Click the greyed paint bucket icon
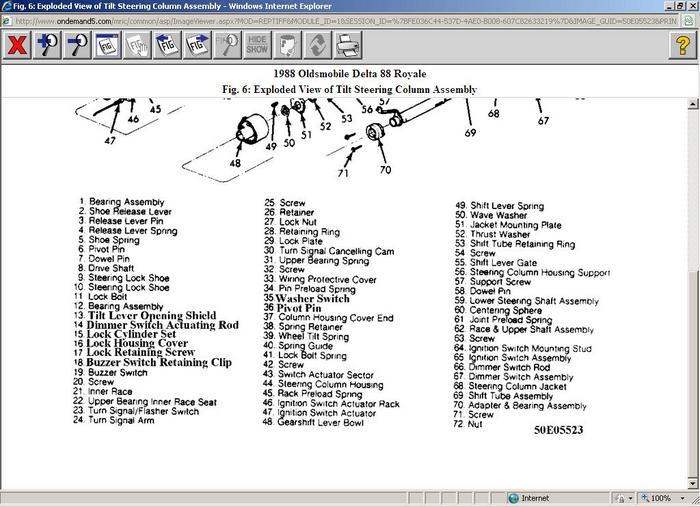Screen dimensions: 700x507 point(288,45)
